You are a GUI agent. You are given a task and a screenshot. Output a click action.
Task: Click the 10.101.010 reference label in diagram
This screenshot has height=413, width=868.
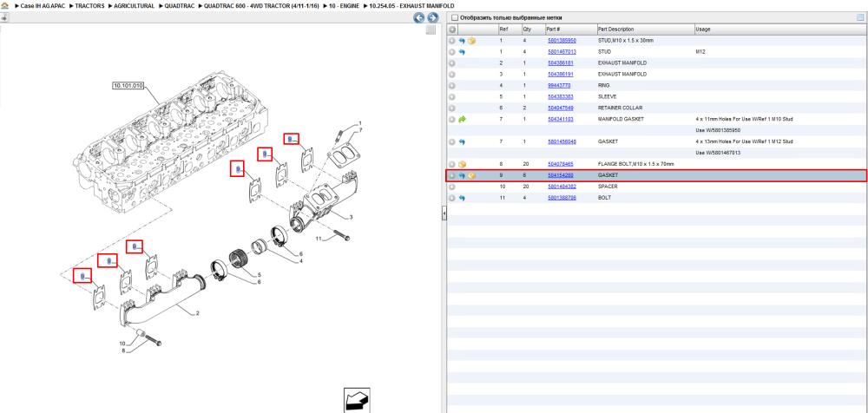point(128,86)
